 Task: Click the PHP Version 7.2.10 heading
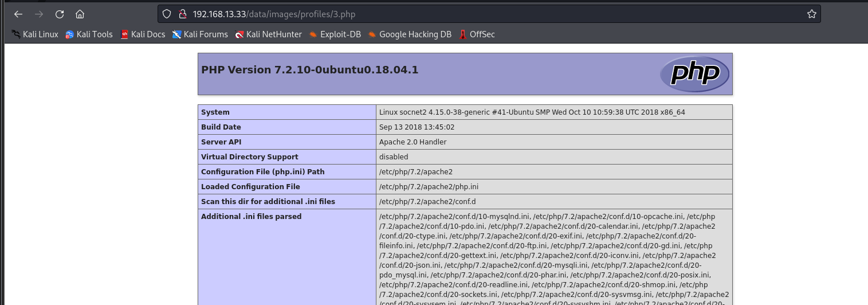(x=310, y=70)
